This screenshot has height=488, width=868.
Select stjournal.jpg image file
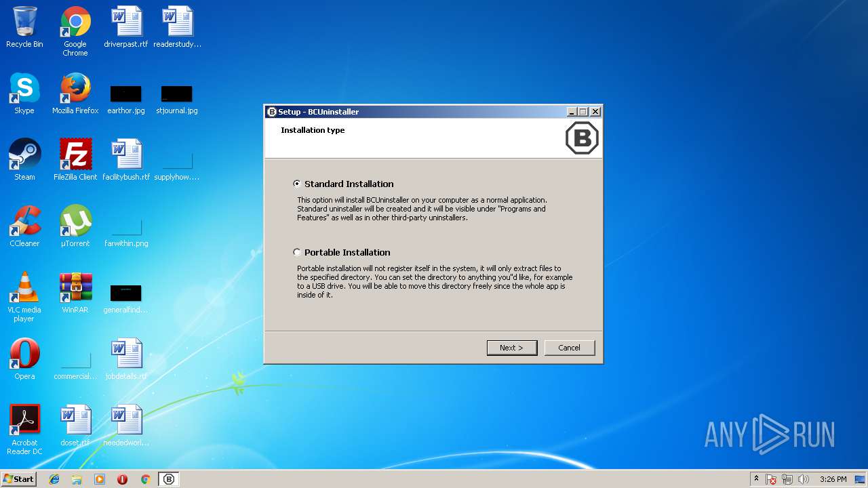click(177, 99)
